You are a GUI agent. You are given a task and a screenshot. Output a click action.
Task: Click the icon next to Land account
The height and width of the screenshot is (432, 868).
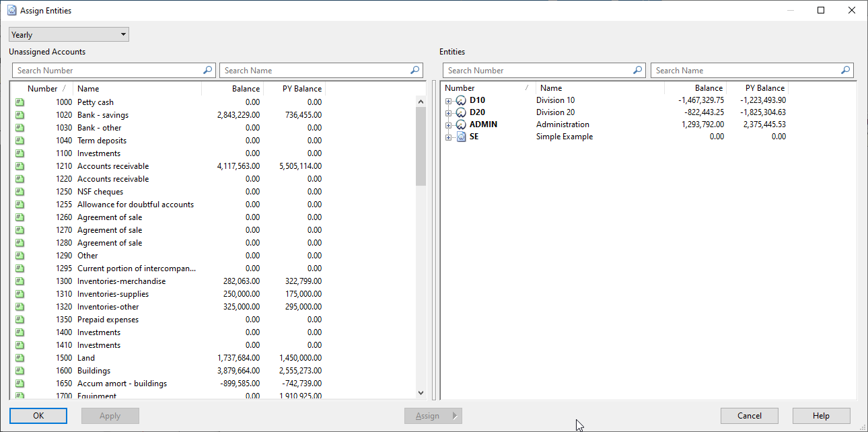[x=20, y=358]
